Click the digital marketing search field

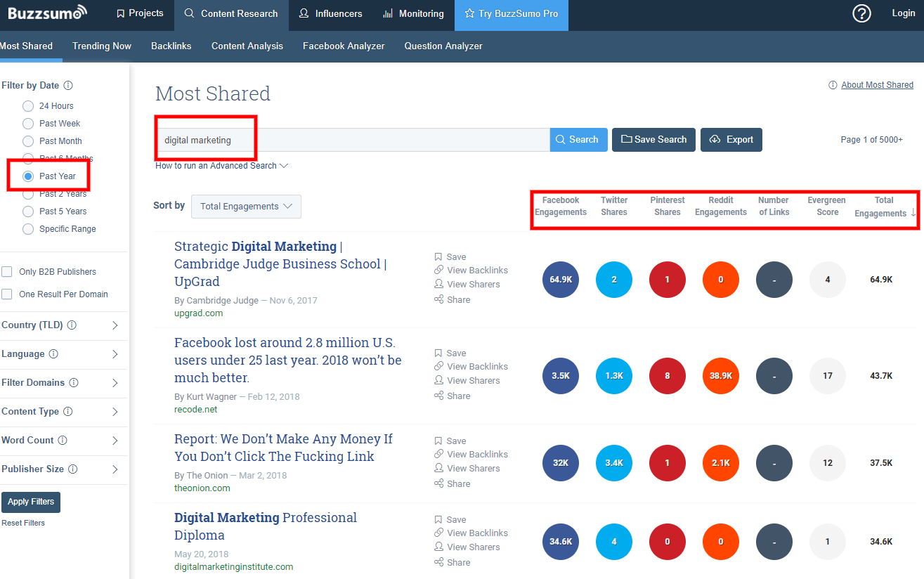click(353, 140)
